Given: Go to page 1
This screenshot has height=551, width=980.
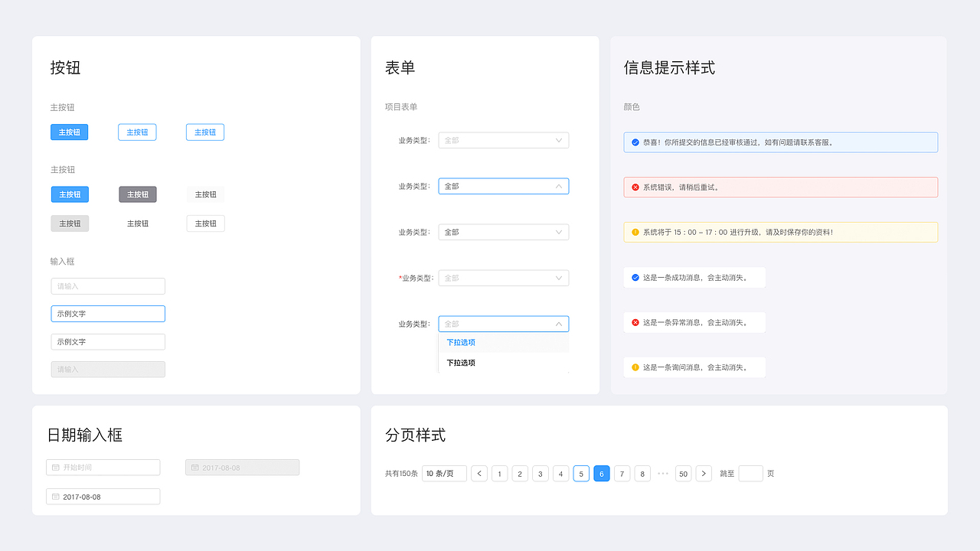Looking at the screenshot, I should point(500,474).
